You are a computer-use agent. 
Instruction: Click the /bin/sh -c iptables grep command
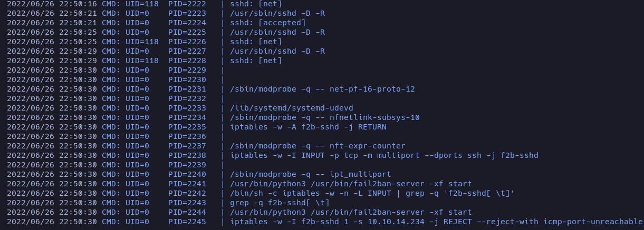click(x=372, y=193)
